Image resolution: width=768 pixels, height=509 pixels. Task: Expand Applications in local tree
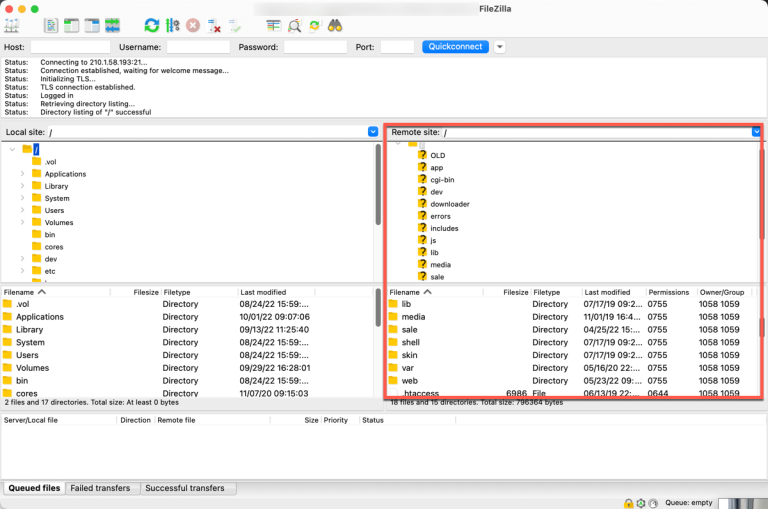coord(23,173)
